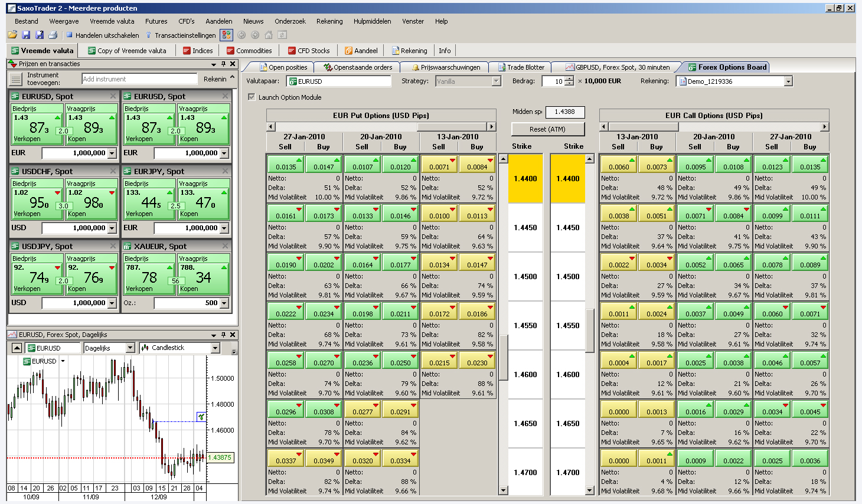Click the printer icon in toolbar
The image size is (862, 504).
(x=53, y=35)
